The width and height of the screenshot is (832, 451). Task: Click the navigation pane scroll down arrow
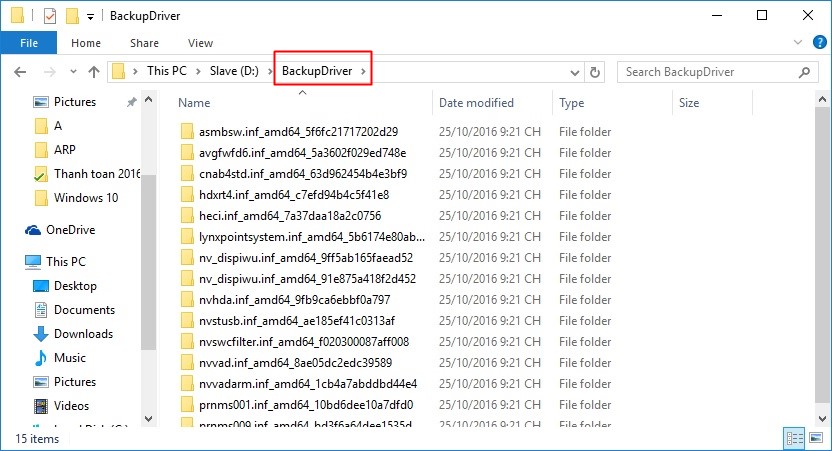pos(149,419)
